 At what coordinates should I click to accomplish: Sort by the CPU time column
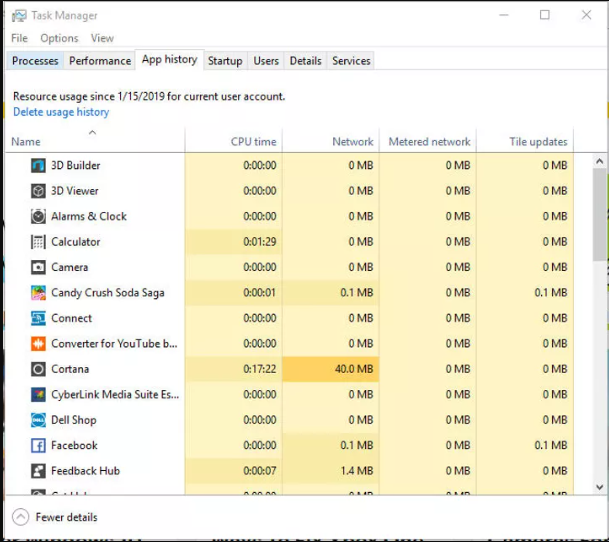click(234, 141)
